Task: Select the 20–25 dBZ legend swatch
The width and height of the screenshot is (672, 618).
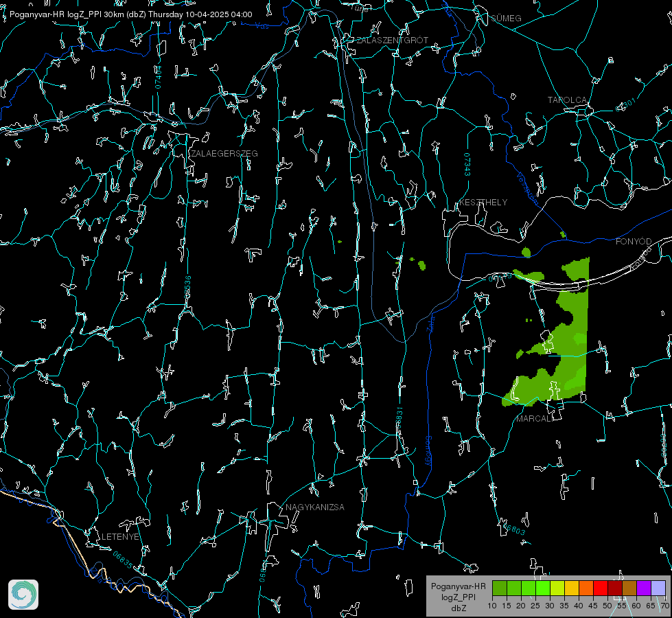Action: click(529, 588)
